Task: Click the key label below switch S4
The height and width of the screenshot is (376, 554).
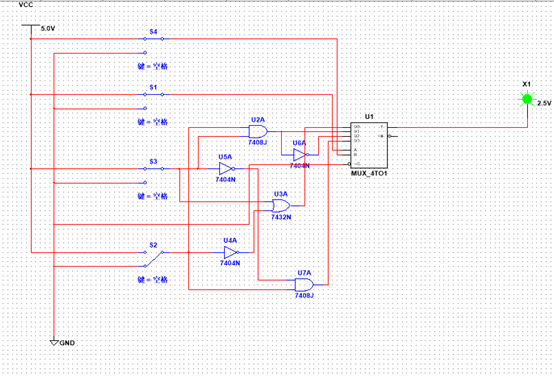Action: tap(153, 66)
